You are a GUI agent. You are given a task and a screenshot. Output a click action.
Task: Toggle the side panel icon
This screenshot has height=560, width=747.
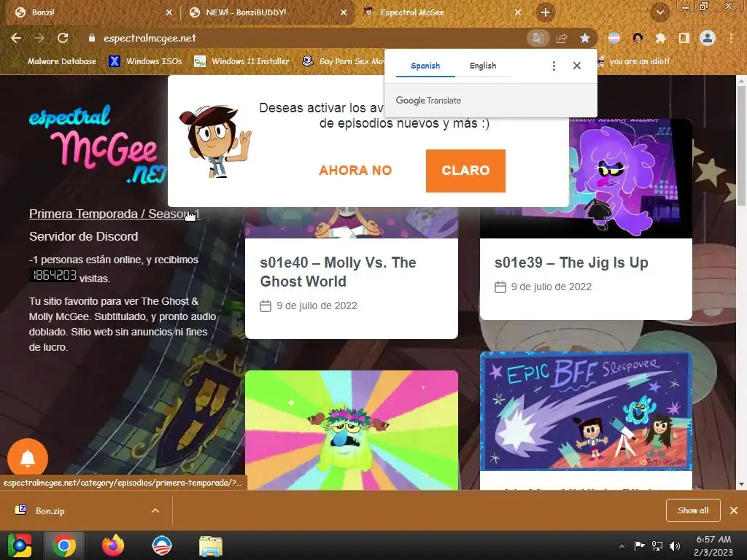[684, 38]
